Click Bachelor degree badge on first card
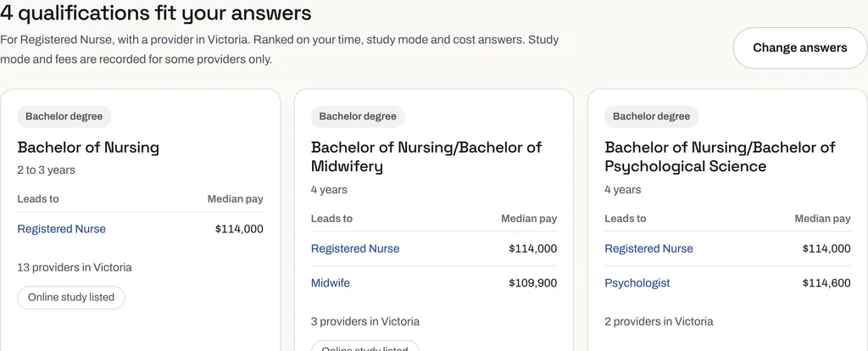868x351 pixels. pyautogui.click(x=64, y=117)
